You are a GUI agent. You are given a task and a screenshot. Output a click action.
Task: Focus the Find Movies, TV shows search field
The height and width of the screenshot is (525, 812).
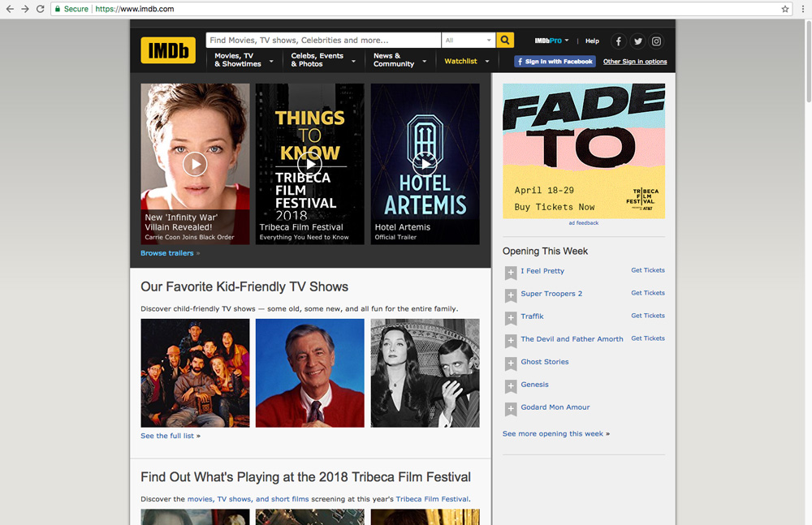(323, 40)
